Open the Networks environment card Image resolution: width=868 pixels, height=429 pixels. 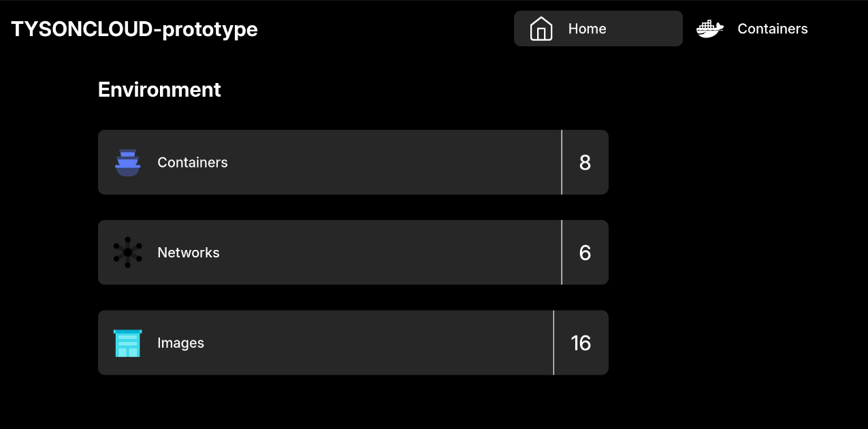click(x=353, y=252)
